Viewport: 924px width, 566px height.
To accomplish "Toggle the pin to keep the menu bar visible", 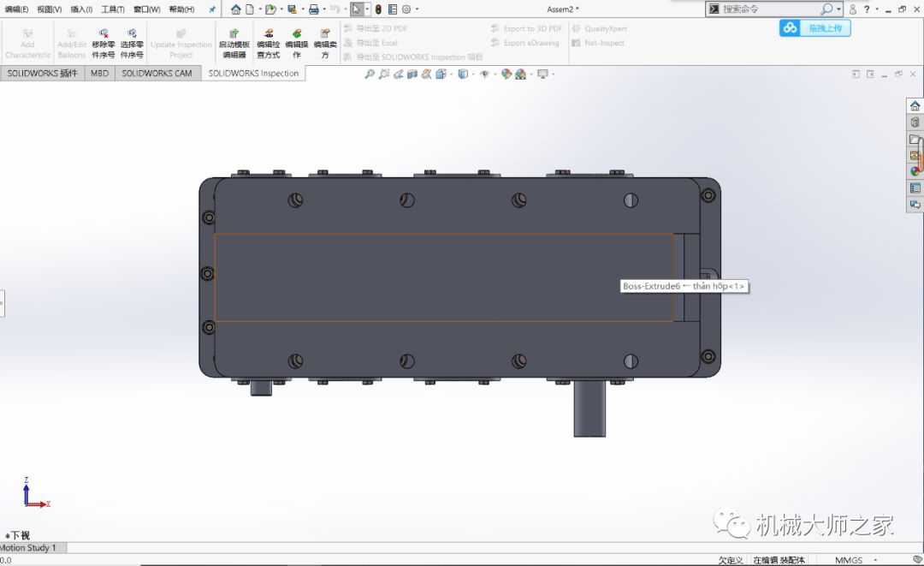I will point(212,9).
